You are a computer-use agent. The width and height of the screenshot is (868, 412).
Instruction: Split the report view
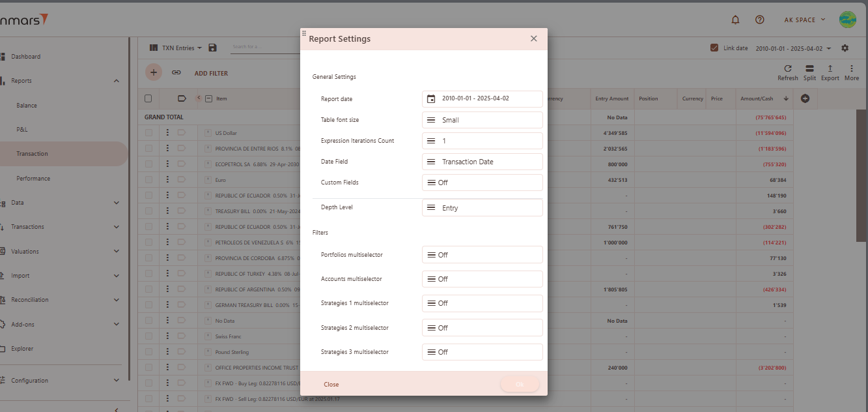tap(809, 72)
